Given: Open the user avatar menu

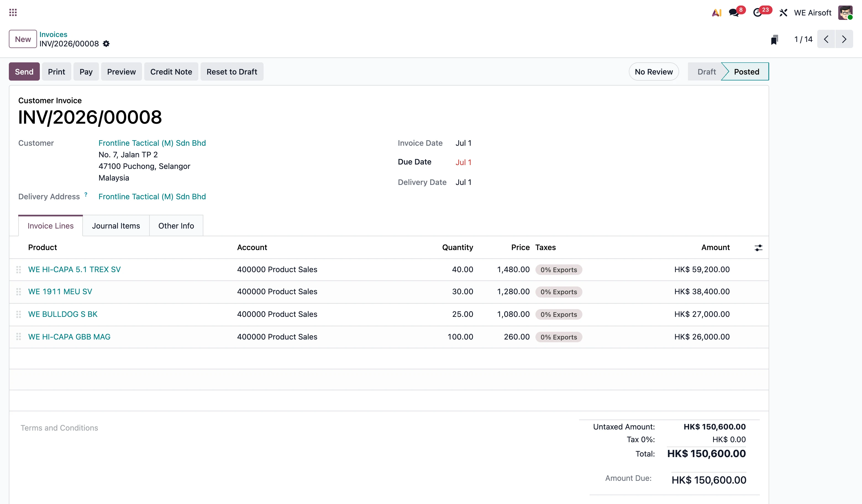Looking at the screenshot, I should click(845, 13).
